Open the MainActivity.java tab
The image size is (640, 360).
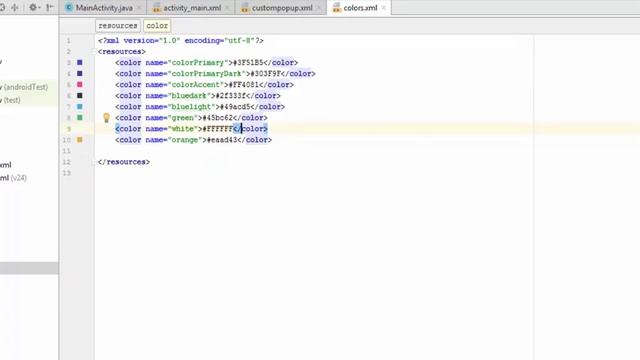click(x=103, y=8)
